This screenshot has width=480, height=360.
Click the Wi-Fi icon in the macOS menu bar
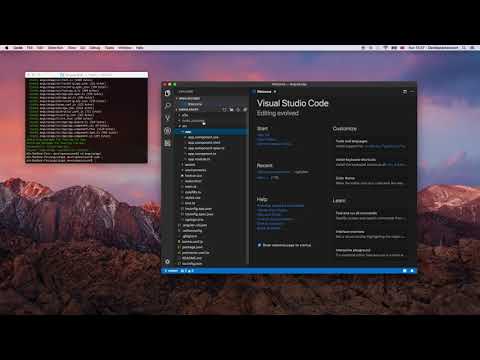[386, 48]
